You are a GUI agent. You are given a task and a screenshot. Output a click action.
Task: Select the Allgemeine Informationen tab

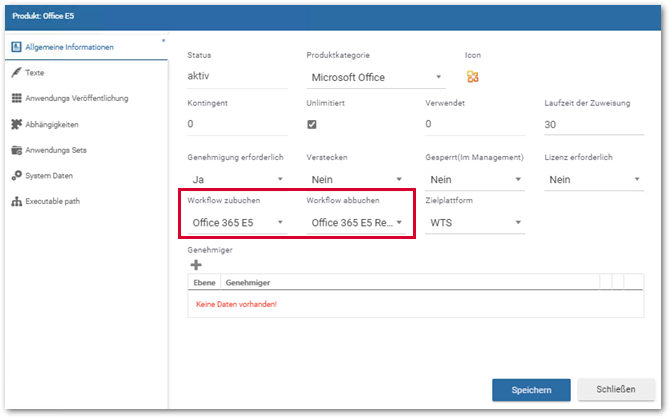[x=86, y=47]
